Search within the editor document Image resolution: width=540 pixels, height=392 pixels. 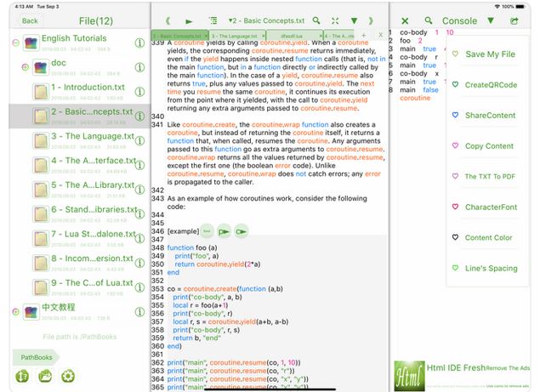click(x=316, y=20)
